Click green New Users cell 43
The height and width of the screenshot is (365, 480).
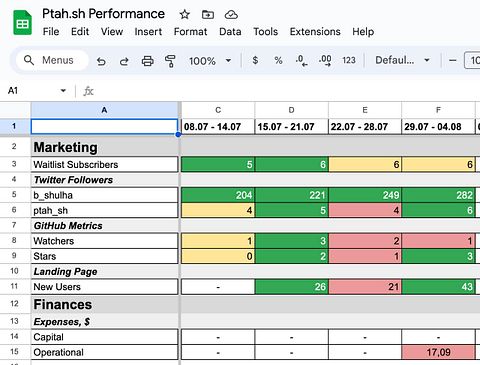coord(438,287)
